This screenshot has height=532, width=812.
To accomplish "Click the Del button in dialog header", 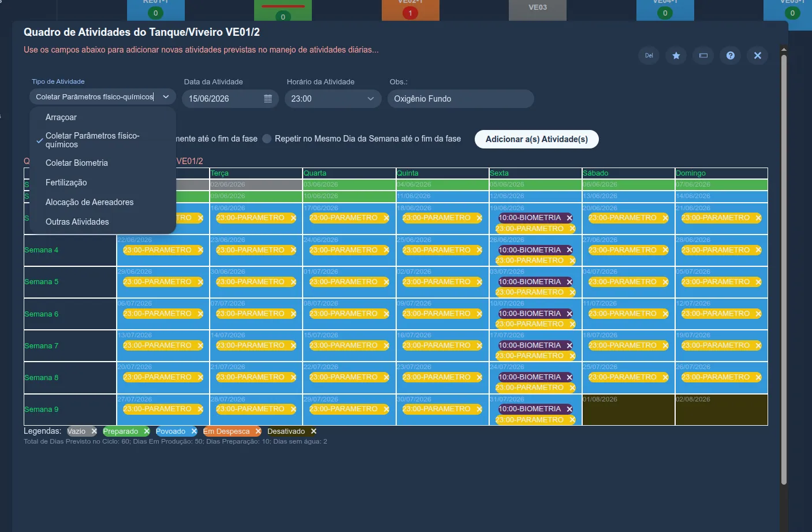I will (649, 55).
